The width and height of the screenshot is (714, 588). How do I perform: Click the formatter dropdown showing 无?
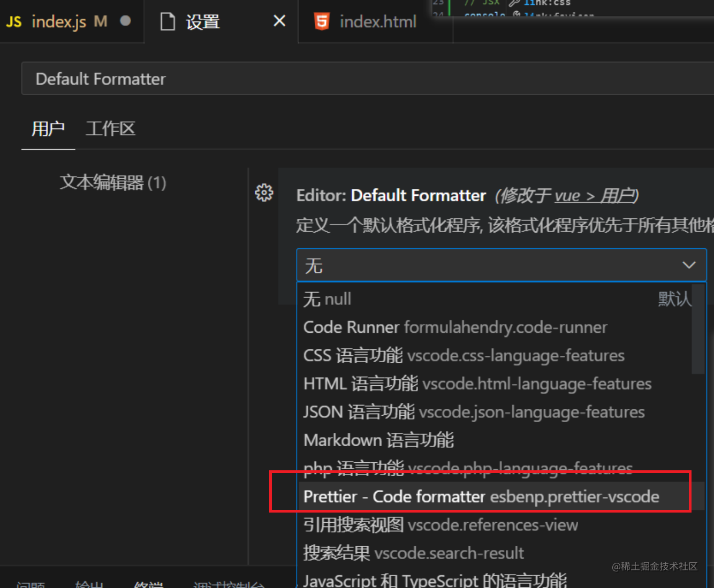(502, 265)
